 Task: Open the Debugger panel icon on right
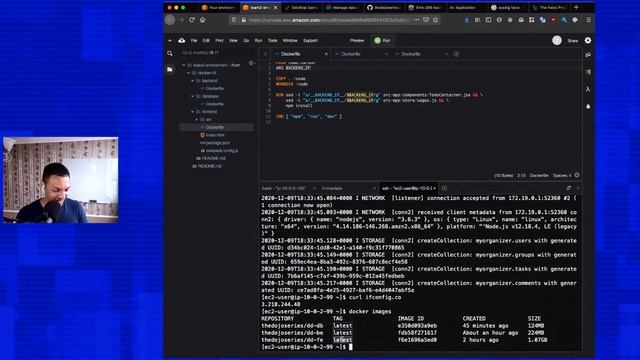pos(588,106)
